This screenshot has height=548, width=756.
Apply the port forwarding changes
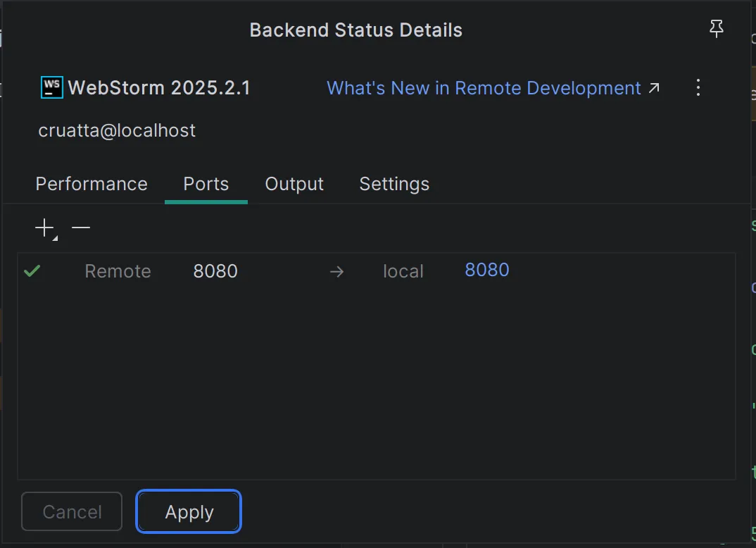coord(189,512)
